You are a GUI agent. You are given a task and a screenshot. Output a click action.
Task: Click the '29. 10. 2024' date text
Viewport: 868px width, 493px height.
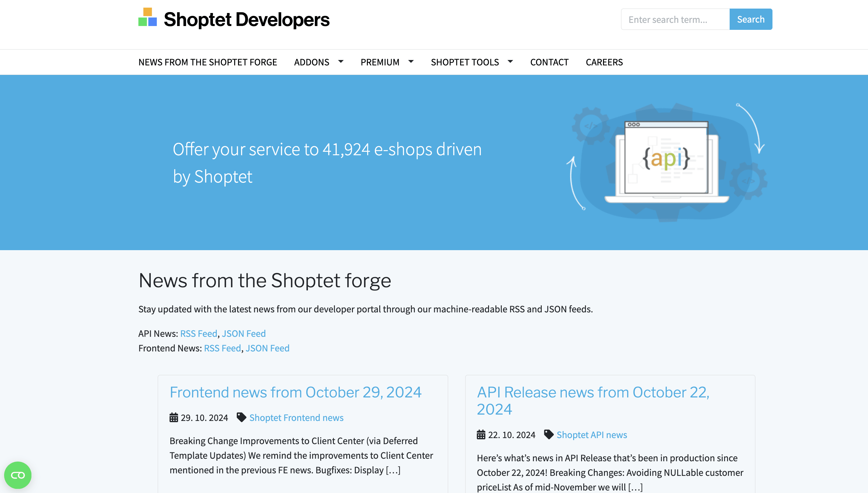coord(204,417)
